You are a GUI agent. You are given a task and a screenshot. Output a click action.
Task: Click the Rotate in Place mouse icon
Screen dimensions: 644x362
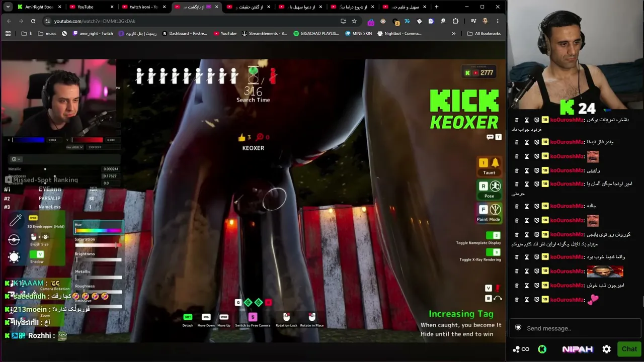pyautogui.click(x=312, y=317)
